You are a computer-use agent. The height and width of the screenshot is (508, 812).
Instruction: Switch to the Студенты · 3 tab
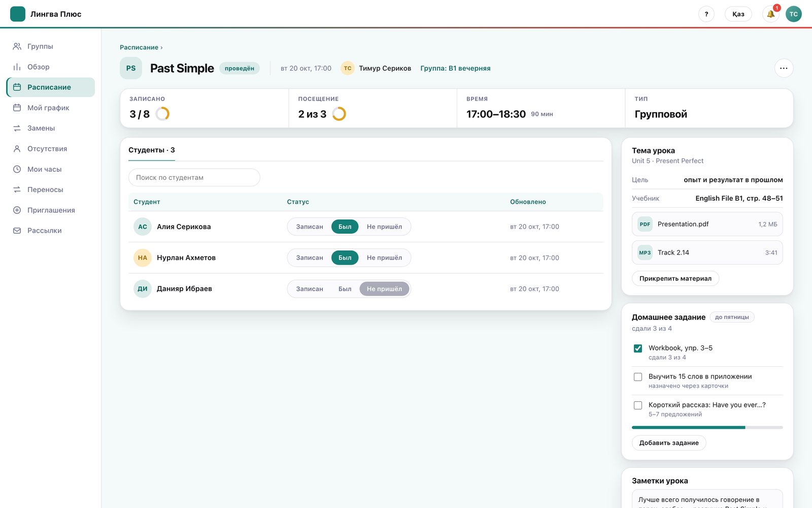point(152,150)
